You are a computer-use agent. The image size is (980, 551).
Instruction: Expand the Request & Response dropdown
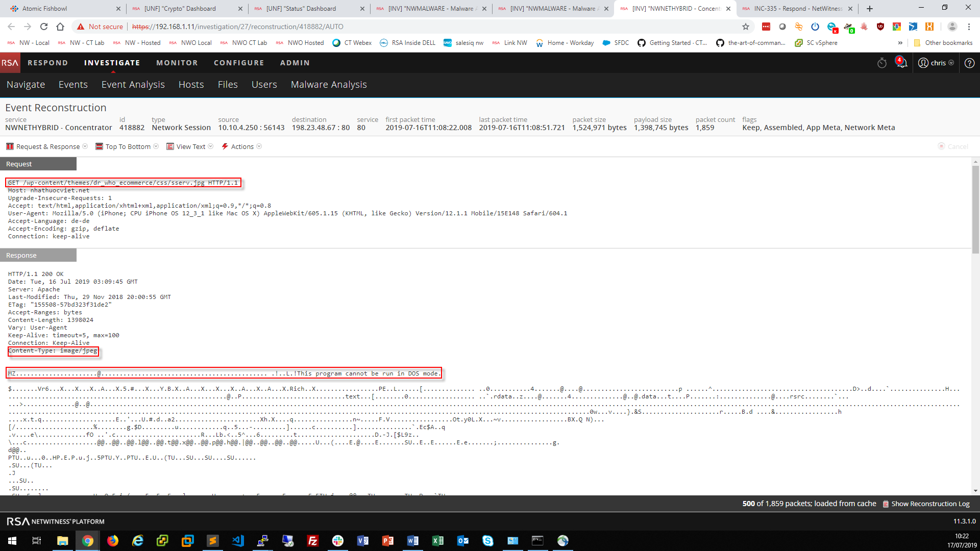[x=47, y=146]
